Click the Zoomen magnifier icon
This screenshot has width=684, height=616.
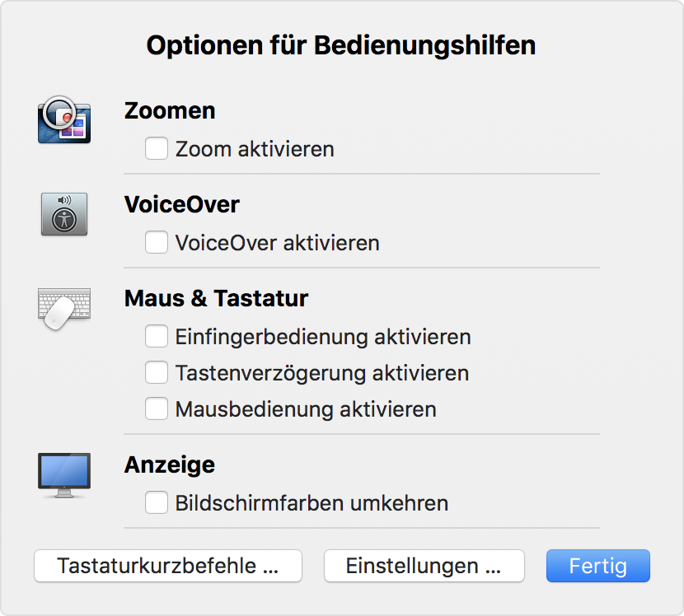[x=63, y=120]
